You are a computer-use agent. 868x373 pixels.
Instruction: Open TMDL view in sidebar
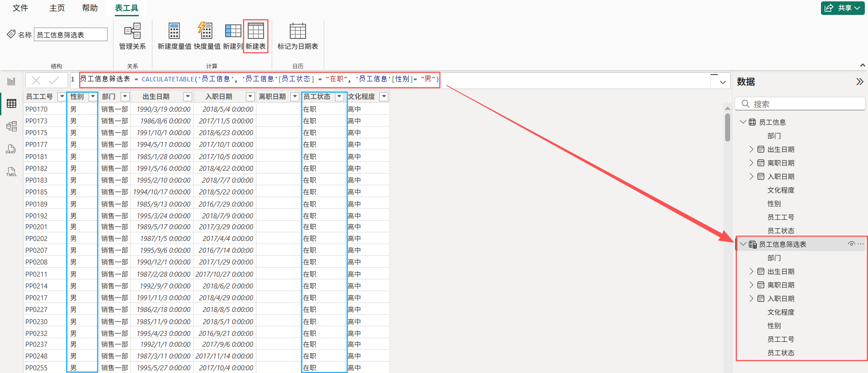click(11, 172)
